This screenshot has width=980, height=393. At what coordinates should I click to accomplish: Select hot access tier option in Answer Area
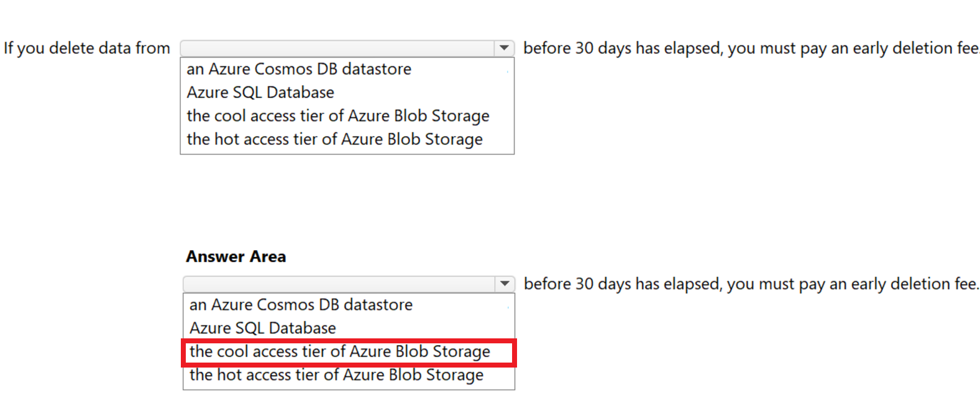pos(336,374)
